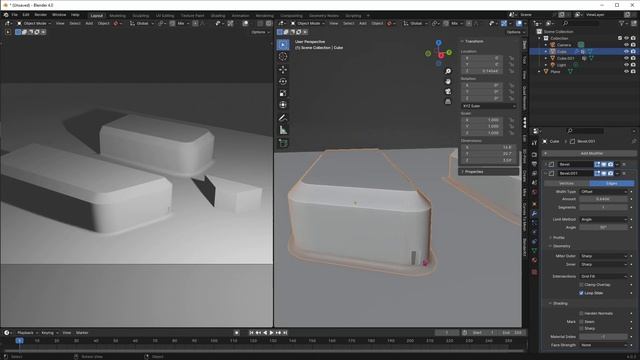The height and width of the screenshot is (360, 640).
Task: Disable the Loop Slide checkbox
Action: pos(581,293)
